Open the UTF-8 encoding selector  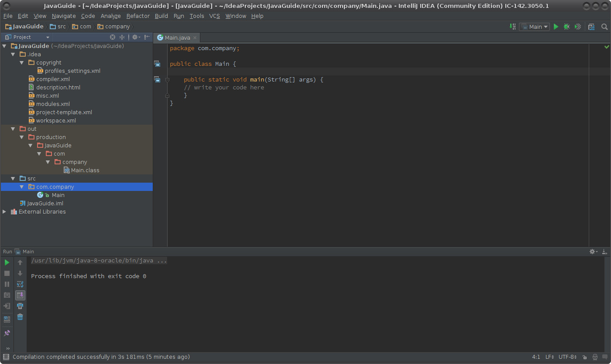point(567,357)
